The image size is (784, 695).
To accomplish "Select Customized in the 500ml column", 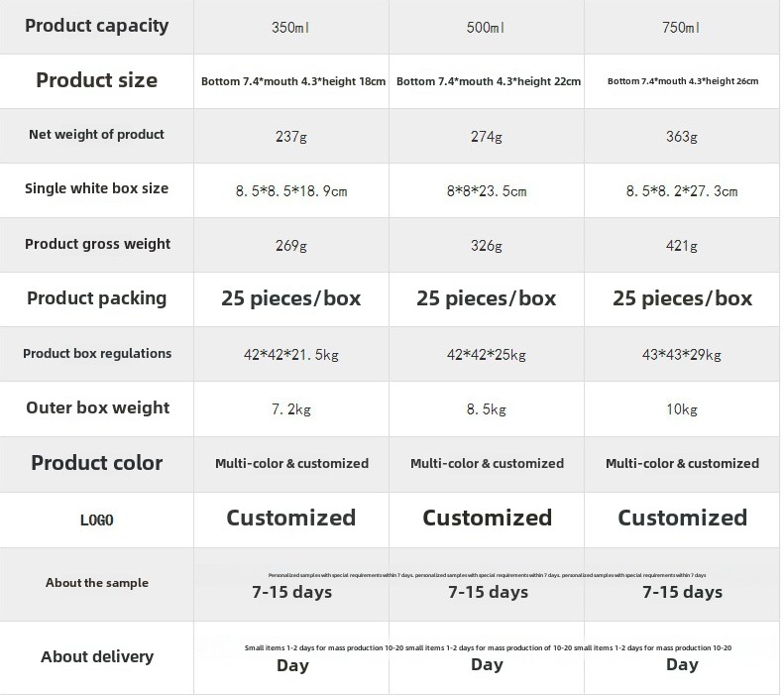I will click(x=488, y=518).
